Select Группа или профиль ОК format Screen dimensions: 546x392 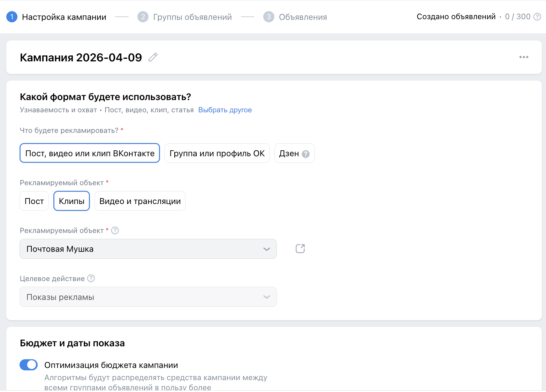point(217,153)
